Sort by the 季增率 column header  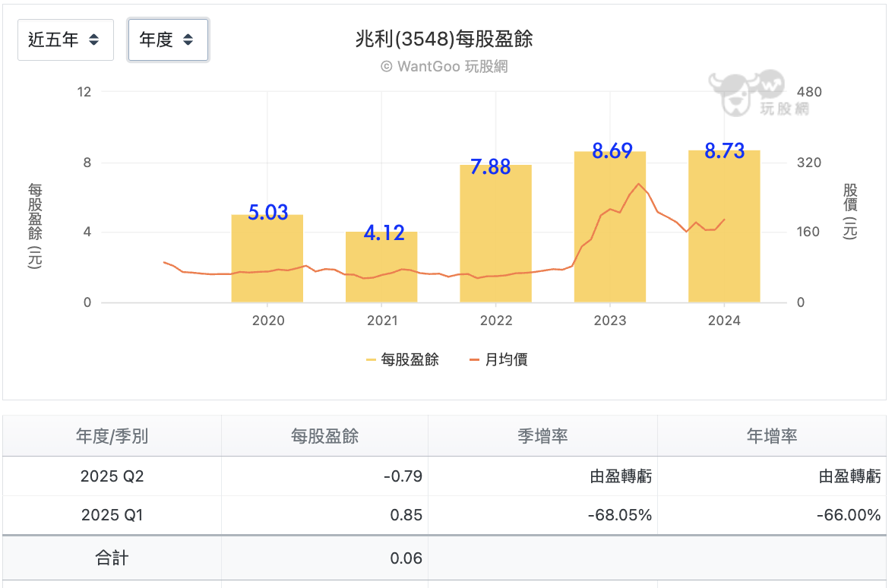(542, 436)
